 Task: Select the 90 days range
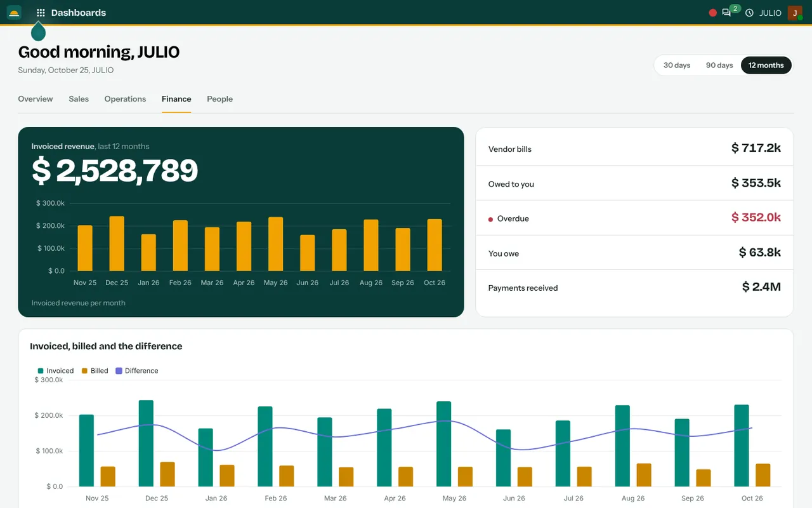pyautogui.click(x=719, y=65)
